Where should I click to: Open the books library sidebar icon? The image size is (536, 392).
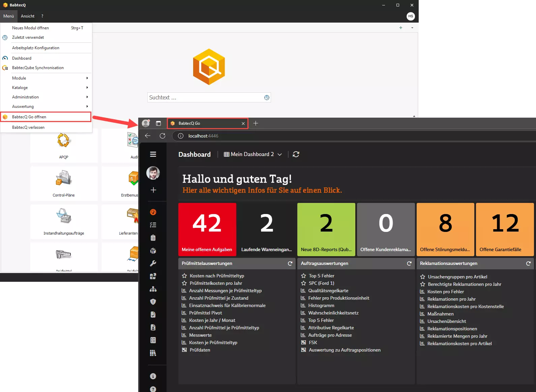pos(153,353)
